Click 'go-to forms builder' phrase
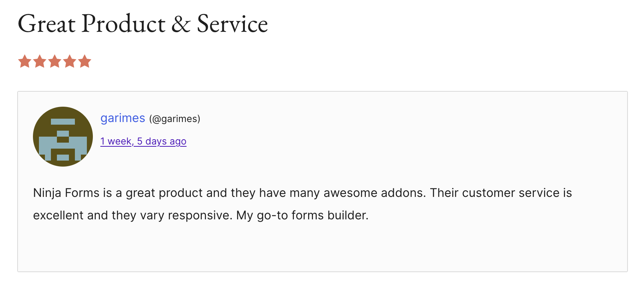This screenshot has height=283, width=644. coord(312,216)
